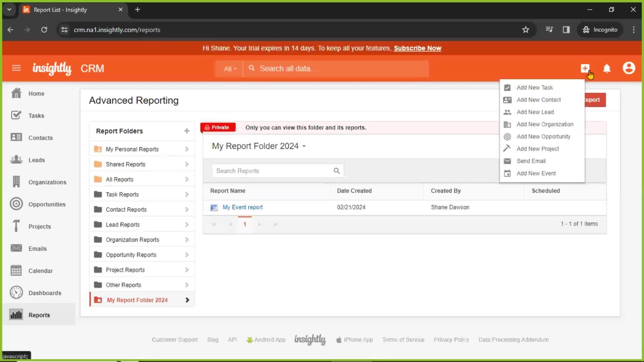Click Subscribe Now trial upgrade link
The image size is (644, 362).
tap(417, 48)
